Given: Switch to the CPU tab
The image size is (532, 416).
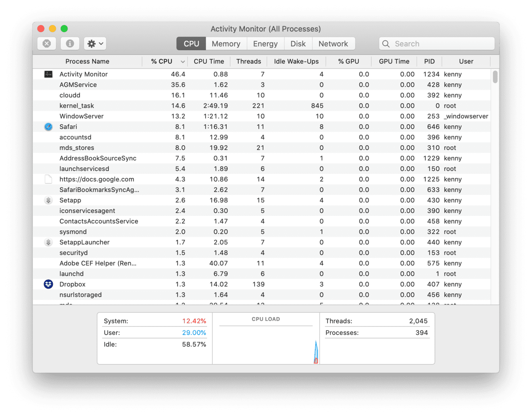Looking at the screenshot, I should pos(191,44).
